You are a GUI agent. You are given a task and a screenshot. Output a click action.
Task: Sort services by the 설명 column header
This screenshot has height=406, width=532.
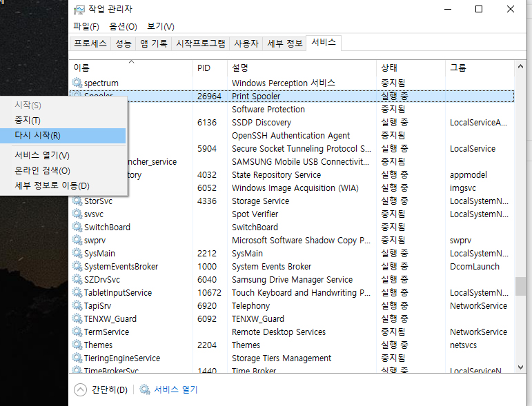(302, 68)
